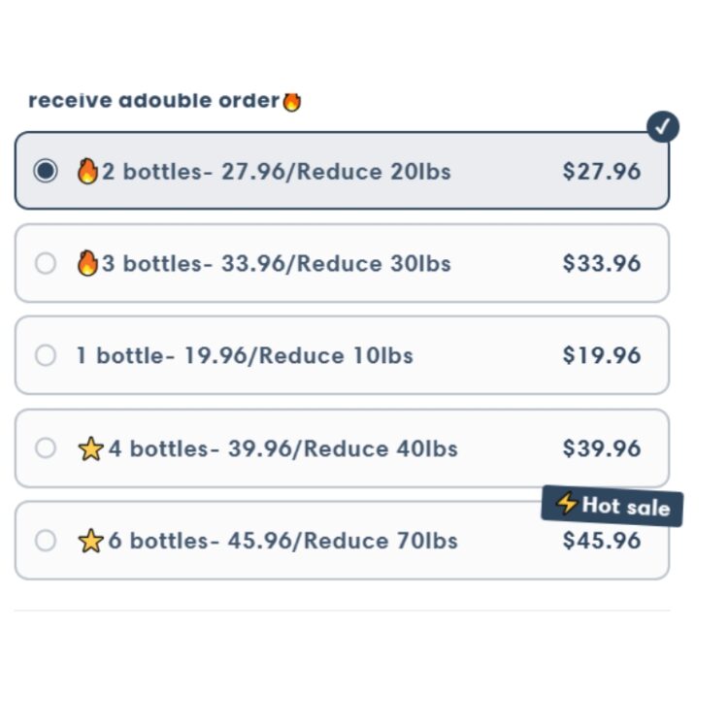The image size is (728, 728).
Task: Click the checkmark badge on selected option
Action: pyautogui.click(x=663, y=127)
